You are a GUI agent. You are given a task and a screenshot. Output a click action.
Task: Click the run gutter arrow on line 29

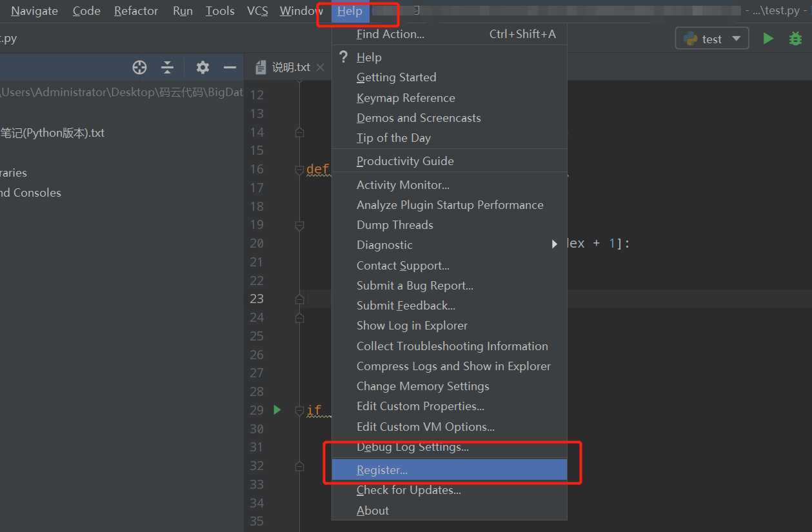pos(277,409)
